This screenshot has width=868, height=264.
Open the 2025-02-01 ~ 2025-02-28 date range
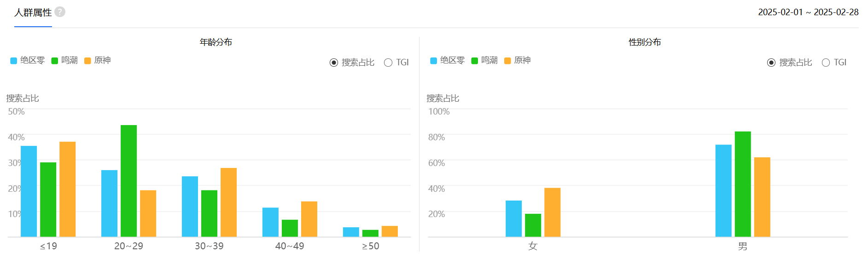808,12
